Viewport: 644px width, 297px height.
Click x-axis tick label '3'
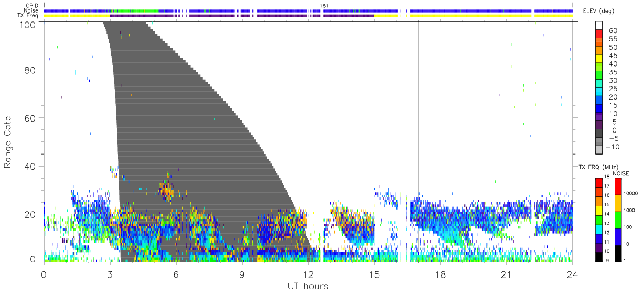[110, 274]
